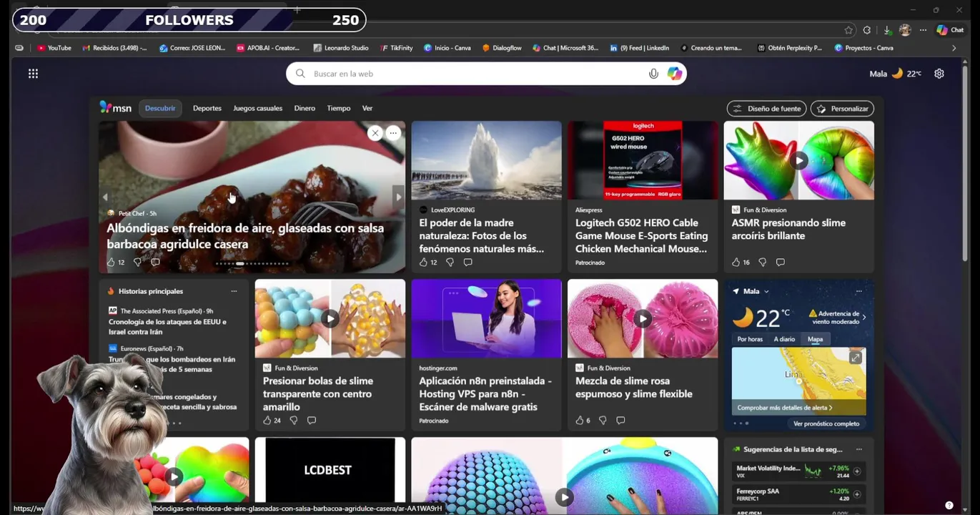Open watchlist suggestions more options
Image resolution: width=980 pixels, height=515 pixels.
(x=858, y=450)
